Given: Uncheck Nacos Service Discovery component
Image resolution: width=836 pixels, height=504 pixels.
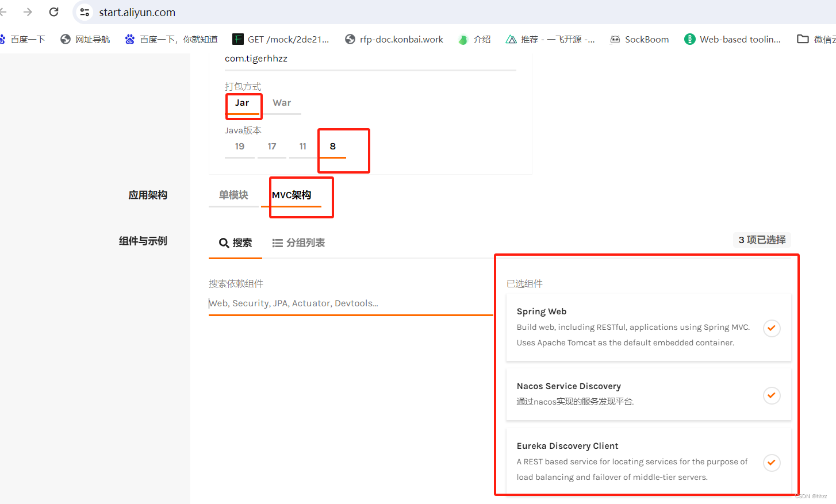Looking at the screenshot, I should point(772,395).
